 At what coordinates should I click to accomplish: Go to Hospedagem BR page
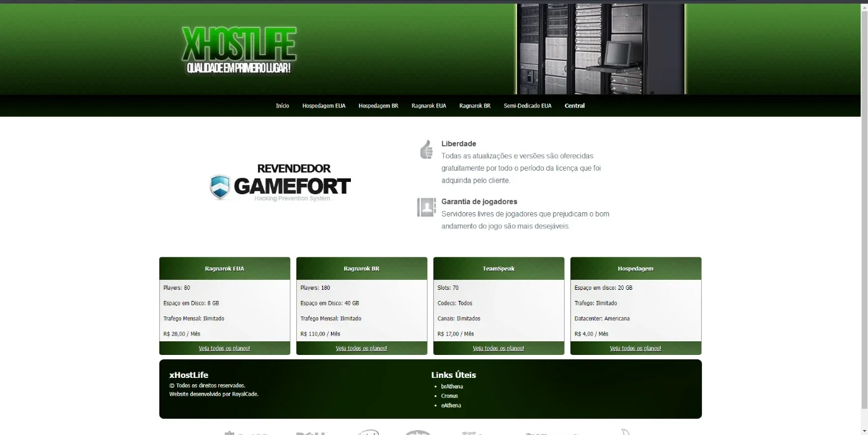pos(378,106)
